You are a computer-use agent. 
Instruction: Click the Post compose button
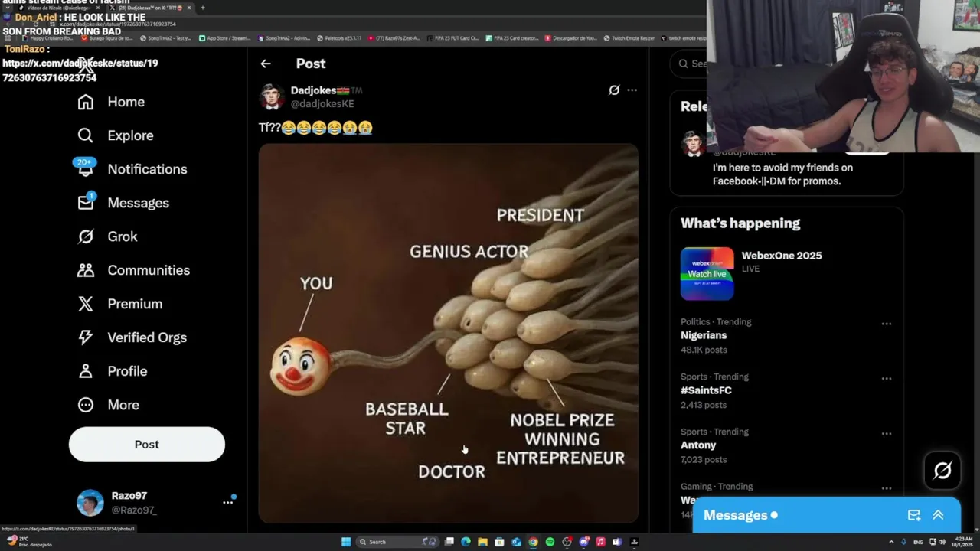(147, 445)
